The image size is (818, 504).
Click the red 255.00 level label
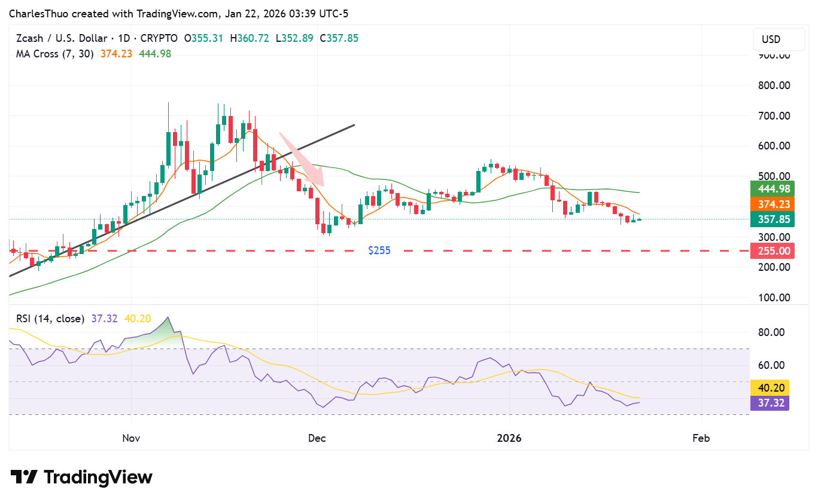(x=772, y=251)
